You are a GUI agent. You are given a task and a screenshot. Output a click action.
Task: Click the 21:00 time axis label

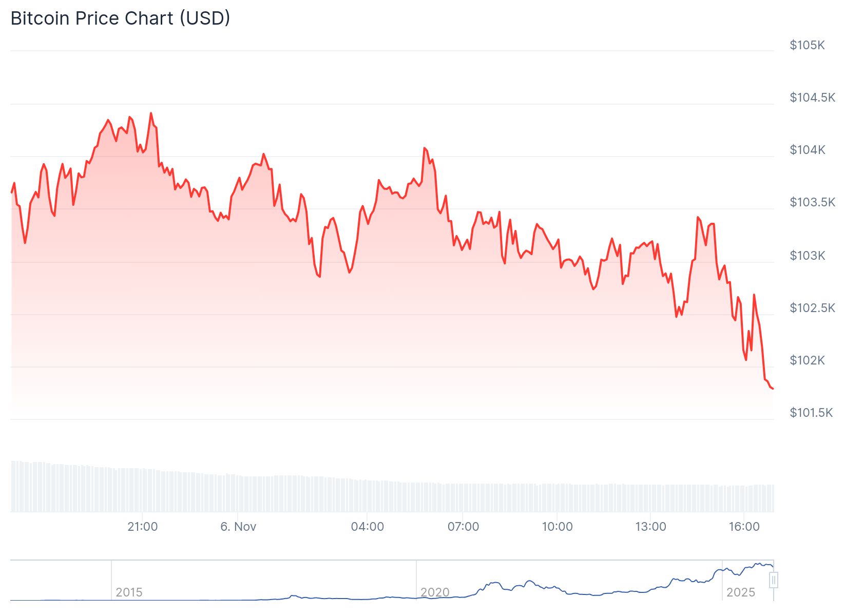click(143, 527)
